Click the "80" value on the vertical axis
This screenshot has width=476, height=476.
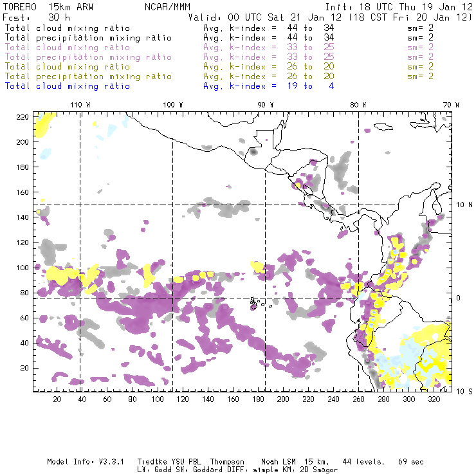[x=25, y=293]
